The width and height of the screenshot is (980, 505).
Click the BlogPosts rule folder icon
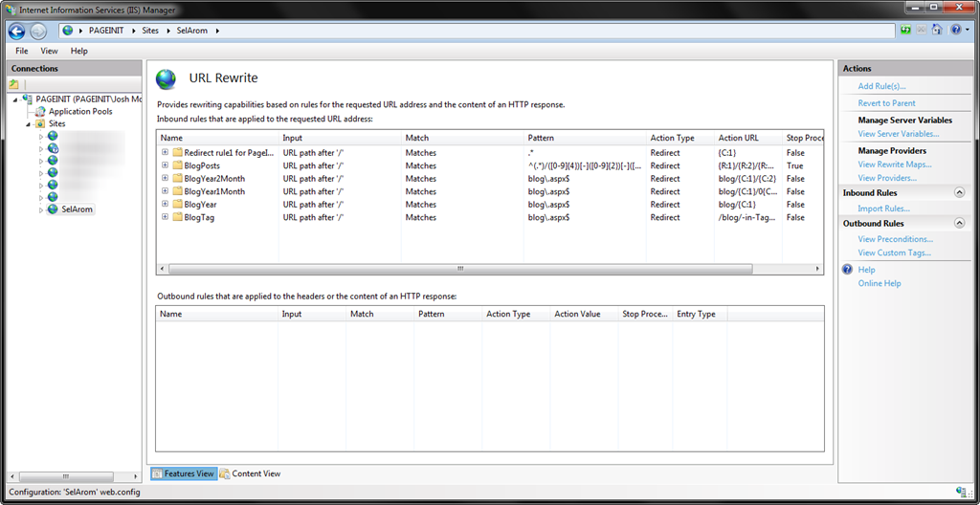pos(177,165)
